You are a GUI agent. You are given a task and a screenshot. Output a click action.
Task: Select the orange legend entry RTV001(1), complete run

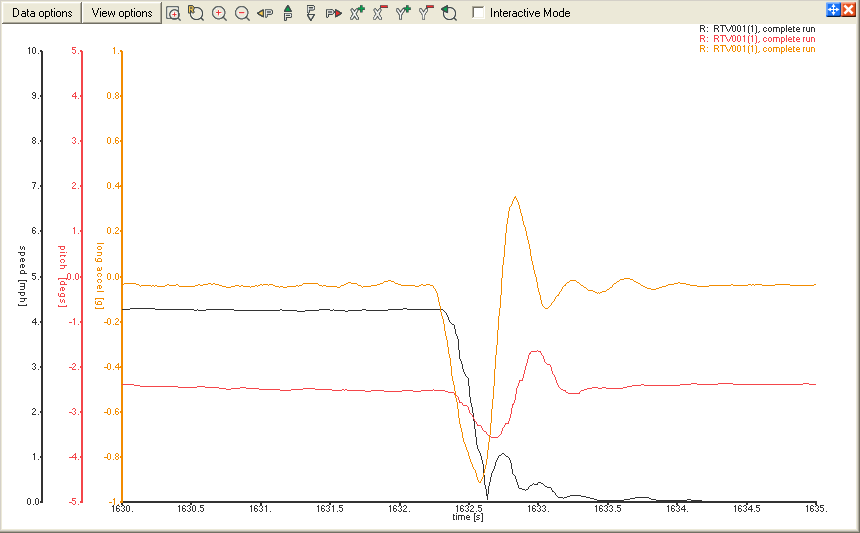(757, 49)
